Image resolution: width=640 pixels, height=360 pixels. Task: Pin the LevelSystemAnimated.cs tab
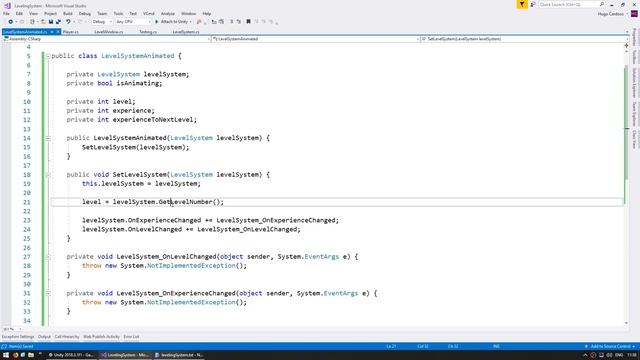tap(52, 32)
